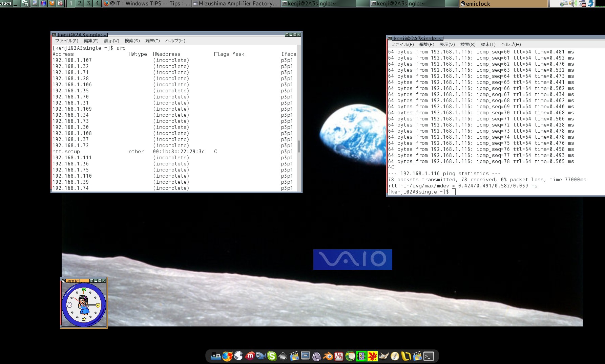Image resolution: width=605 pixels, height=364 pixels.
Task: Open ヘルプ(H) menu in arp terminal
Action: click(x=175, y=41)
